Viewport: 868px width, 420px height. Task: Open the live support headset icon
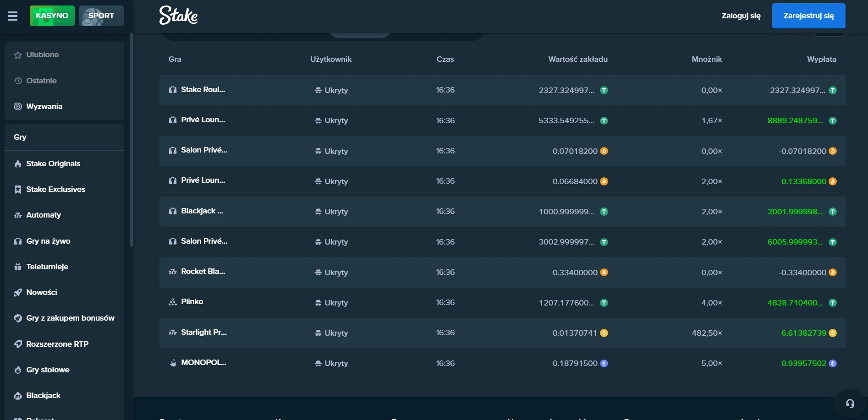point(850,404)
